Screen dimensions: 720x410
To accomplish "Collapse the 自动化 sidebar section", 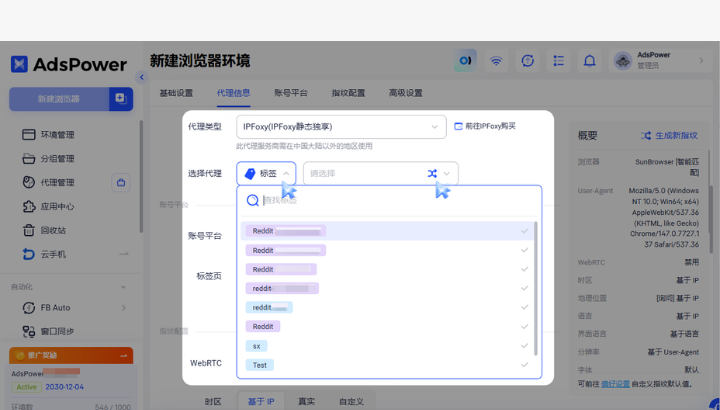I will 123,287.
